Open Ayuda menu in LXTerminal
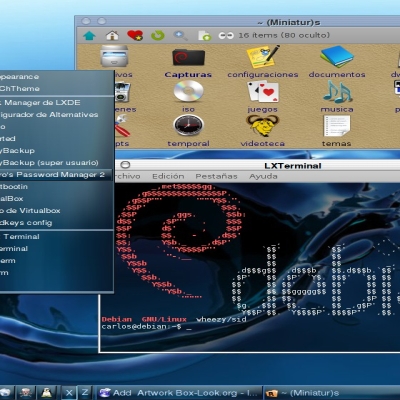The height and width of the screenshot is (400, 400). coord(263,176)
